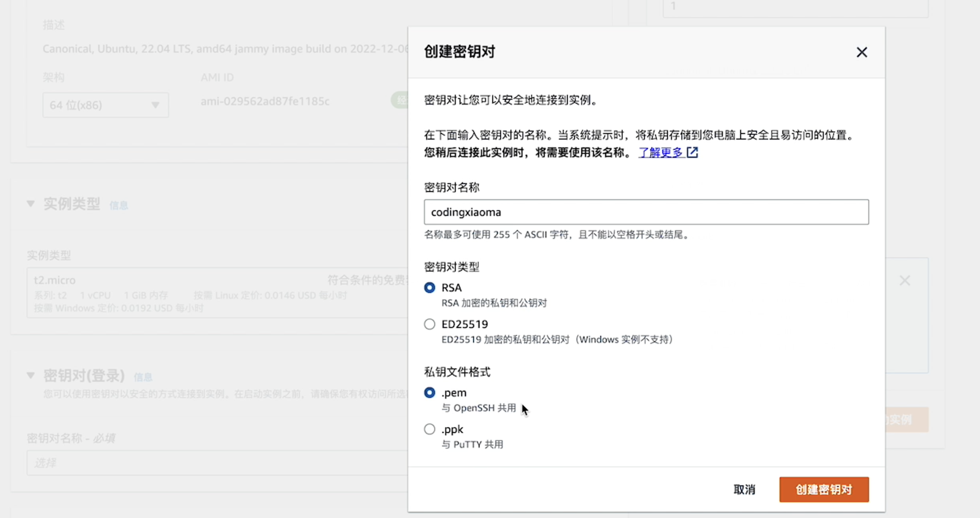Open 信息 link next to 实例类型
Viewport: 980px width, 518px height.
click(x=119, y=205)
